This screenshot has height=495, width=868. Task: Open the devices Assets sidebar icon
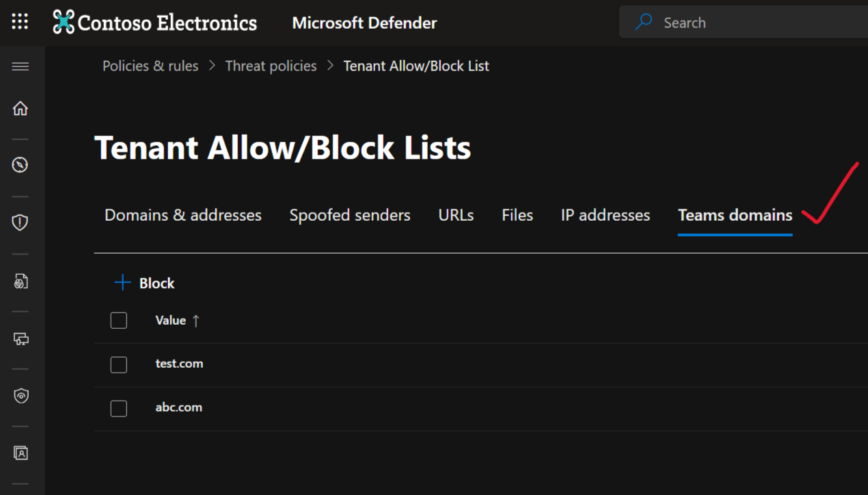[x=21, y=338]
